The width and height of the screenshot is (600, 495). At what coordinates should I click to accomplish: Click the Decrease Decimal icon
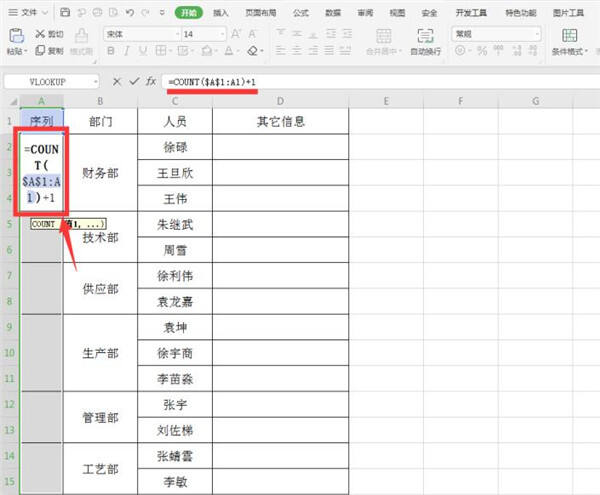533,50
